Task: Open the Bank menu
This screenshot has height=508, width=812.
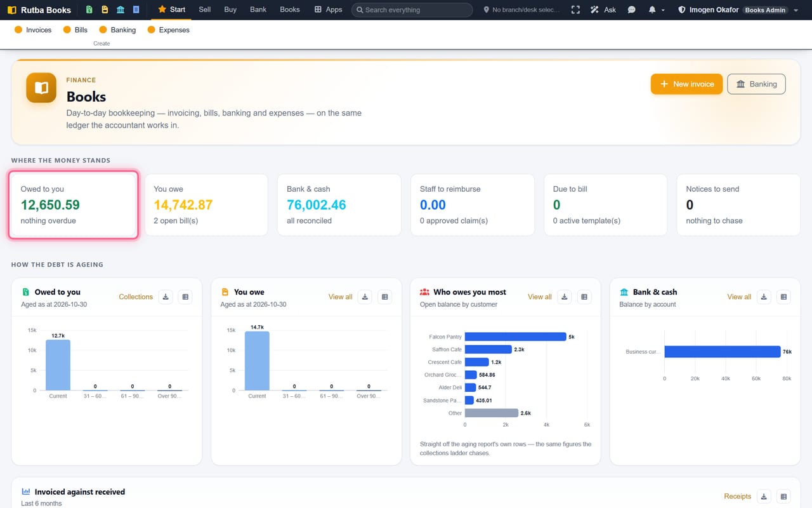Action: pos(258,10)
